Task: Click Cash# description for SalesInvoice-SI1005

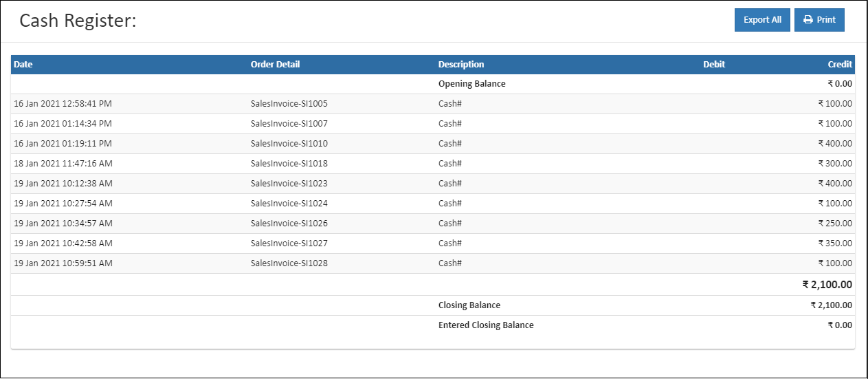Action: coord(450,104)
